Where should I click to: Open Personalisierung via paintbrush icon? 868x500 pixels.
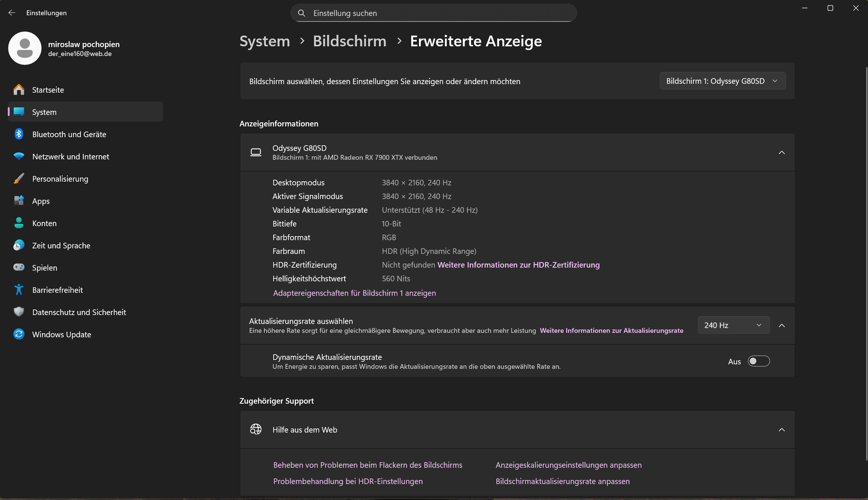click(19, 179)
